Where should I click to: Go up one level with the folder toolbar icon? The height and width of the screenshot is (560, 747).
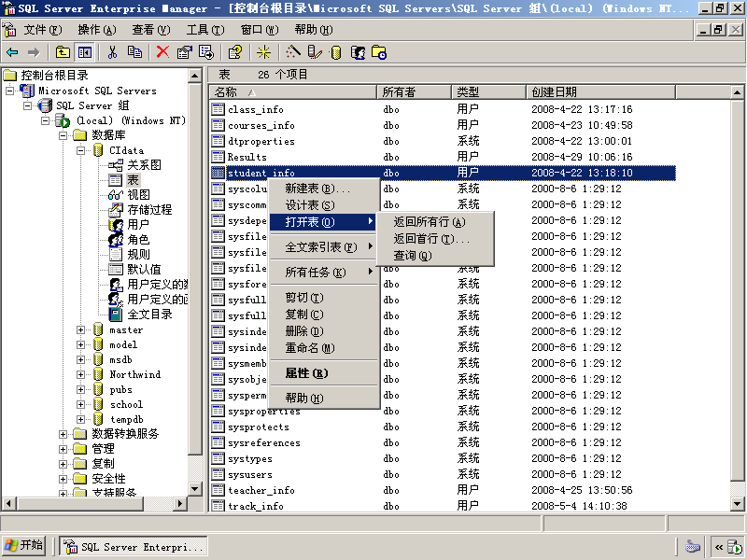(x=63, y=52)
